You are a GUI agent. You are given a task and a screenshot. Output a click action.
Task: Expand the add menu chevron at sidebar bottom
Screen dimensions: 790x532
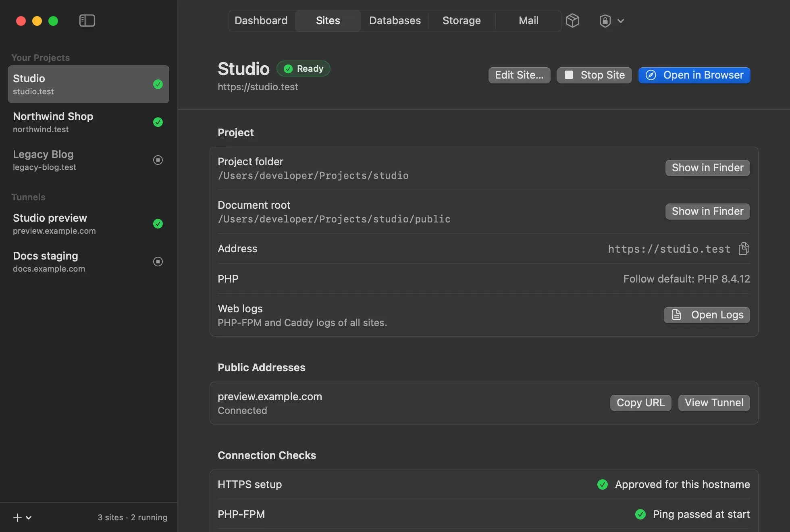29,518
